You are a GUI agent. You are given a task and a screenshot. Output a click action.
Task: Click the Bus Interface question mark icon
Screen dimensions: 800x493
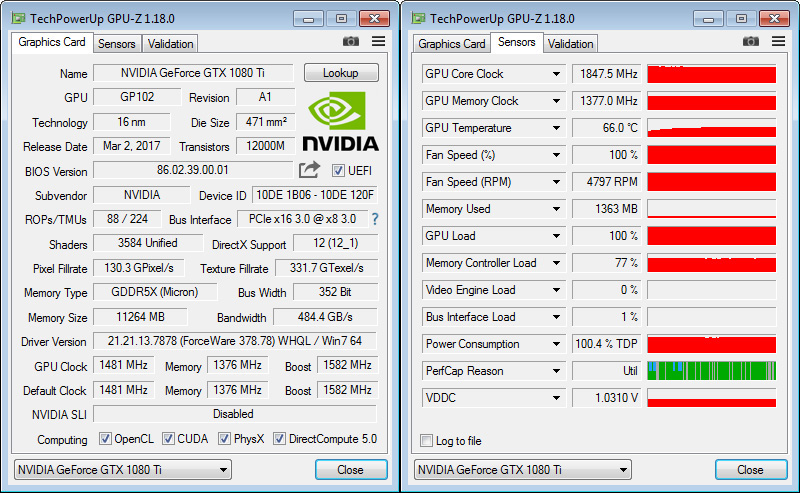(375, 219)
